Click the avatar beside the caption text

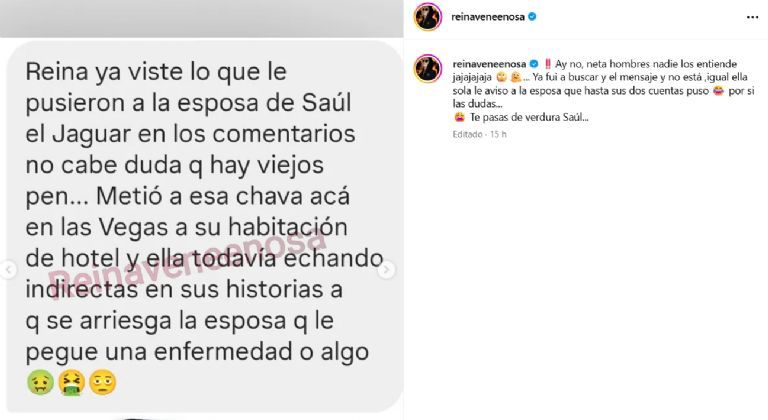(x=428, y=69)
